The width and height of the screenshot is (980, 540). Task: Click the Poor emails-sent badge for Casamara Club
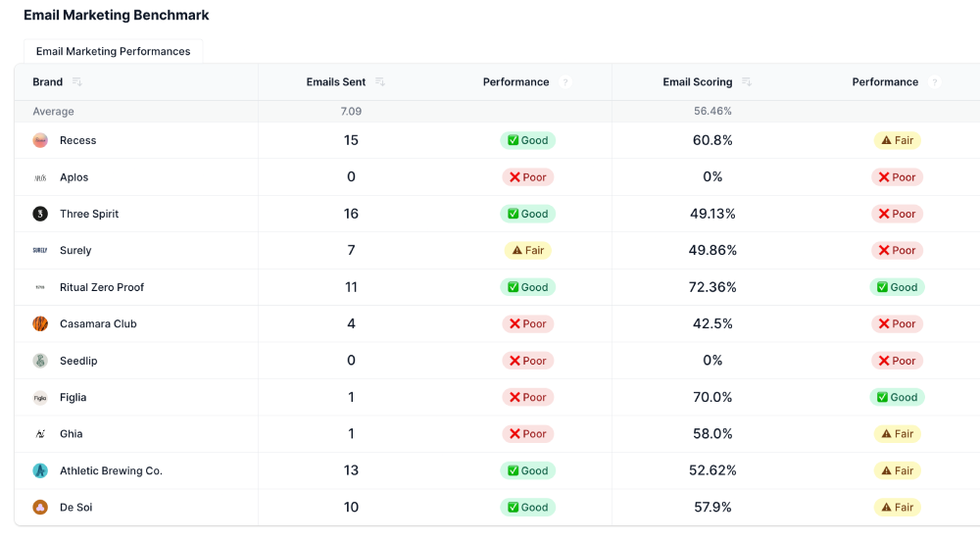(x=527, y=323)
